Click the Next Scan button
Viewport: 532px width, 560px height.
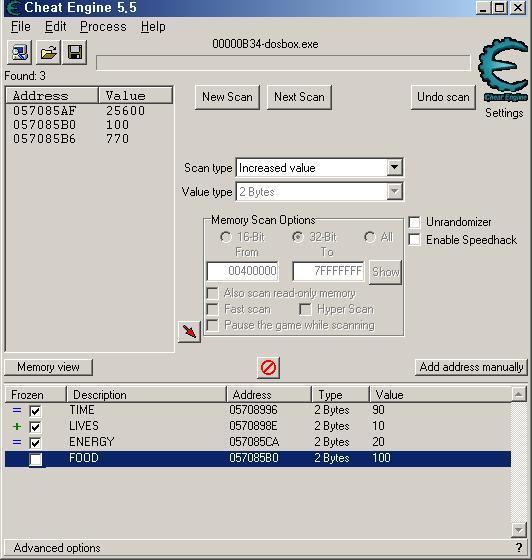pyautogui.click(x=299, y=97)
